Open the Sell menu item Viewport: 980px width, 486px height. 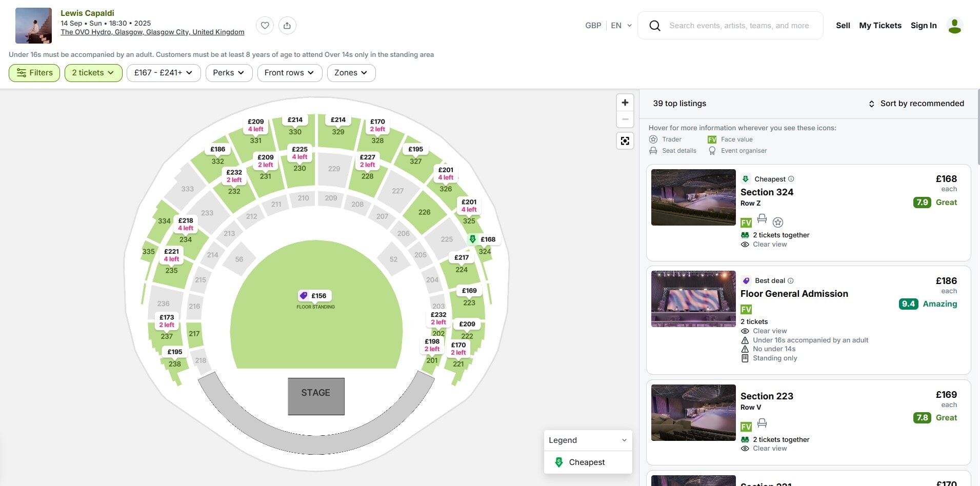(843, 26)
